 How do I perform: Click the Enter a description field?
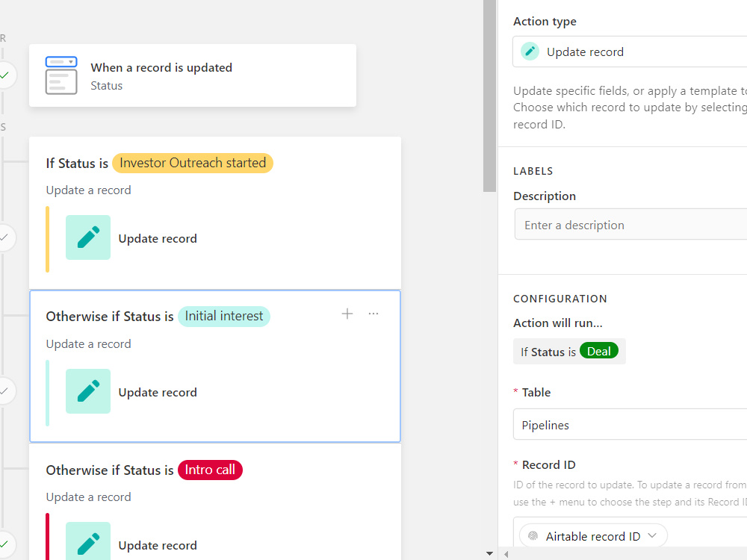coord(630,224)
